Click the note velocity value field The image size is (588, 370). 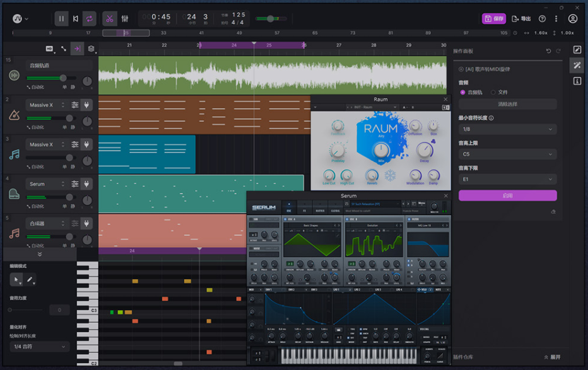coord(59,310)
